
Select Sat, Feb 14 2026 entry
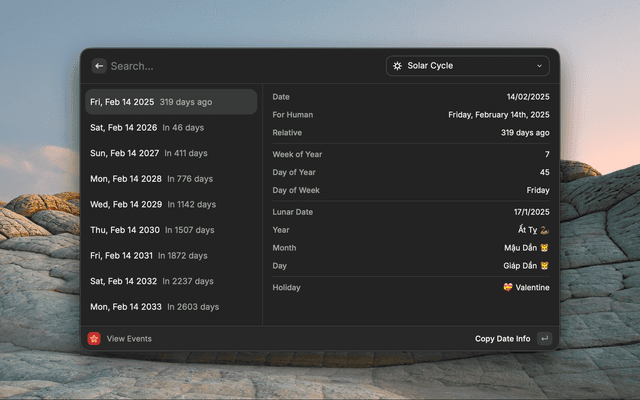[171, 128]
